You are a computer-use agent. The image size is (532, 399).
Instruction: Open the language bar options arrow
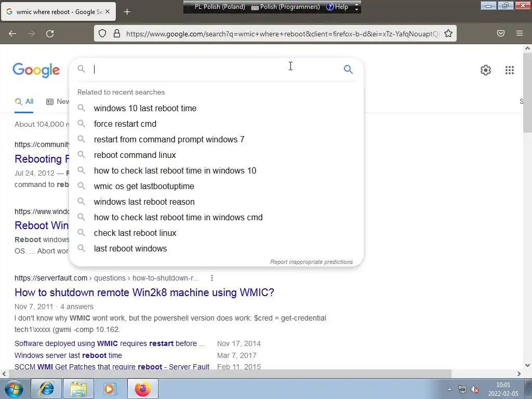click(x=356, y=7)
